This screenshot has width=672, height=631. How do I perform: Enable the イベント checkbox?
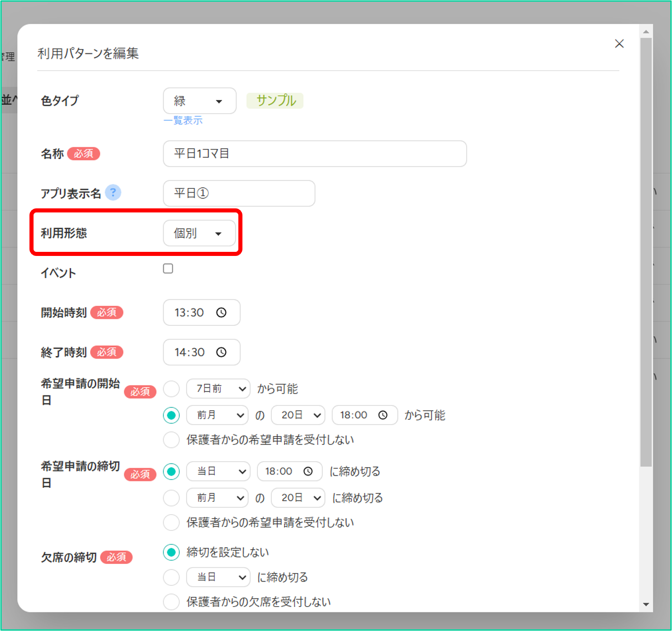coord(168,269)
